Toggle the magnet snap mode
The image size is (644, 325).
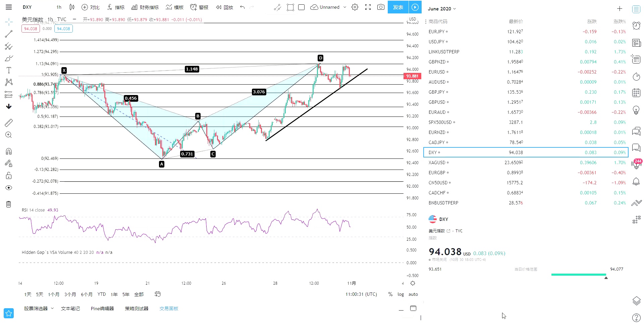click(9, 151)
